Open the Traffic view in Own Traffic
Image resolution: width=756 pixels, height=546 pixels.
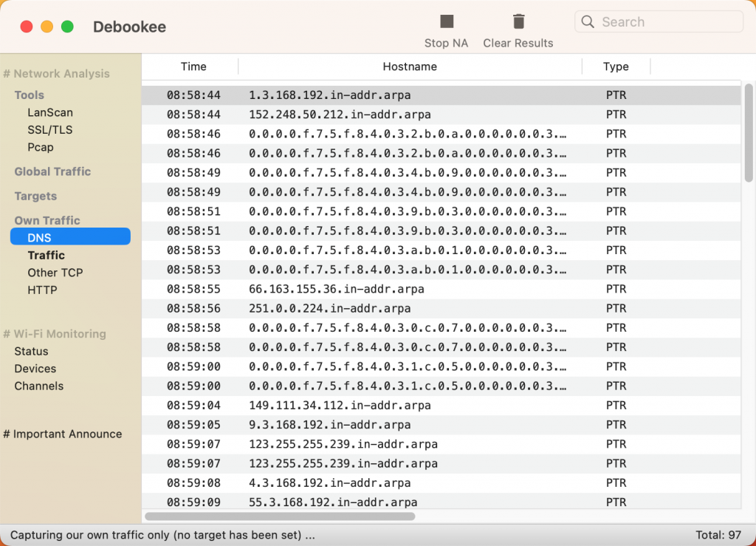click(46, 255)
